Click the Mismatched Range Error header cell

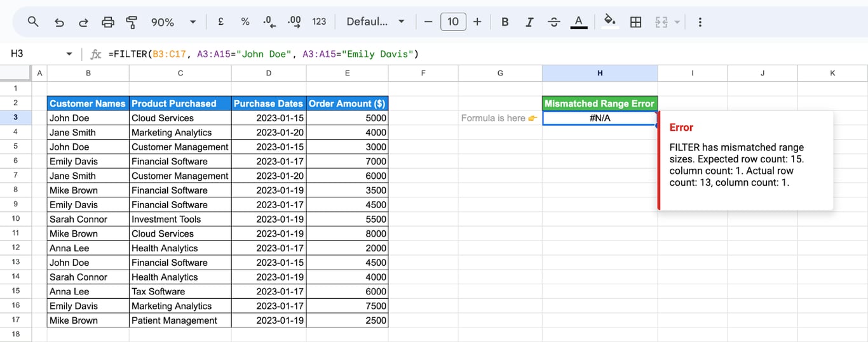tap(600, 103)
